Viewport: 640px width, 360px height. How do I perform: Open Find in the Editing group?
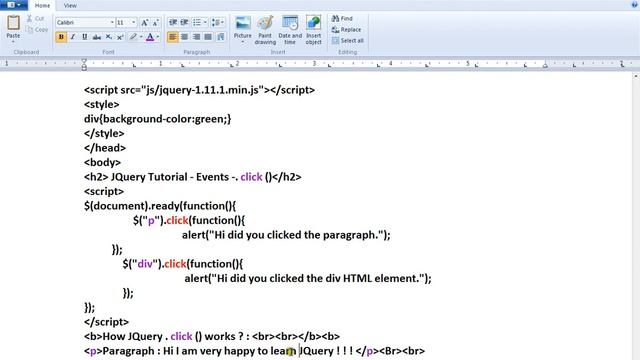point(342,18)
